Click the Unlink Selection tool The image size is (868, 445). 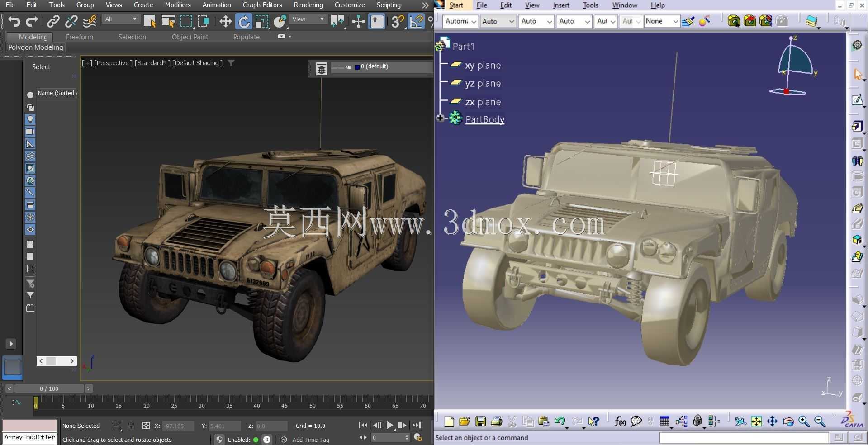click(71, 21)
